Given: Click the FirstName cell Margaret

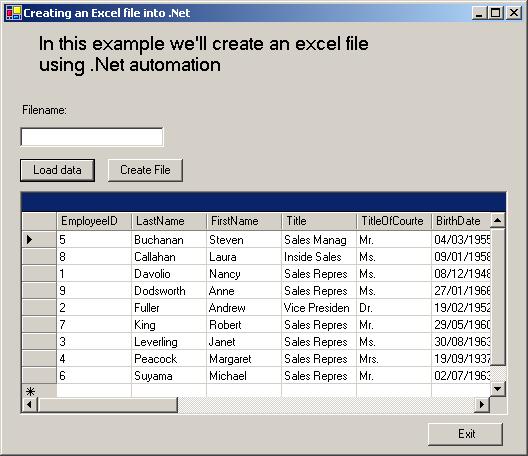Looking at the screenshot, I should (244, 359).
